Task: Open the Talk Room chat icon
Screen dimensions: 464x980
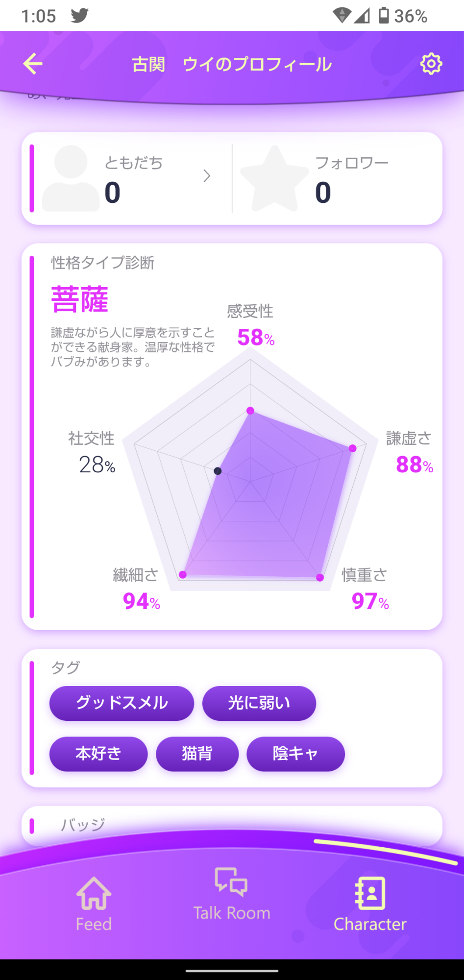Action: point(231,882)
